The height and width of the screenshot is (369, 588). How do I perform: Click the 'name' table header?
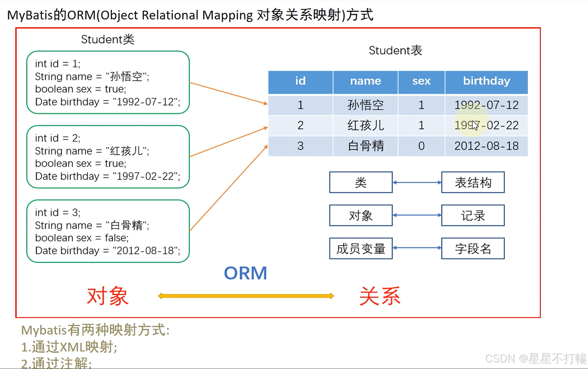[365, 82]
